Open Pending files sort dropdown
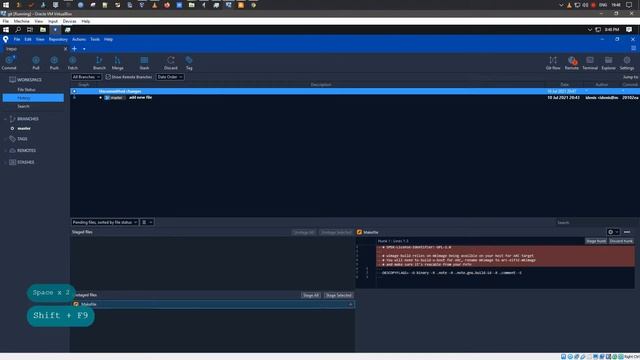Screen dimensions: 640x360 pos(104,222)
